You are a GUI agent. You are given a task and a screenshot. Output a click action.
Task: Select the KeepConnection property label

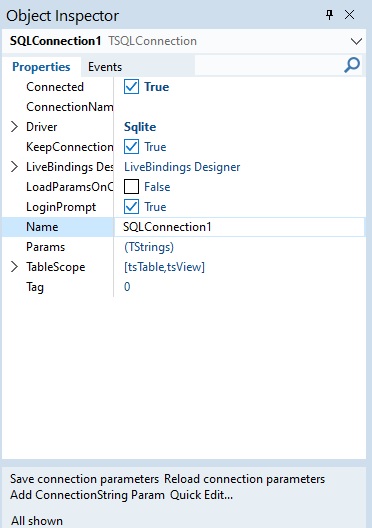(x=69, y=147)
